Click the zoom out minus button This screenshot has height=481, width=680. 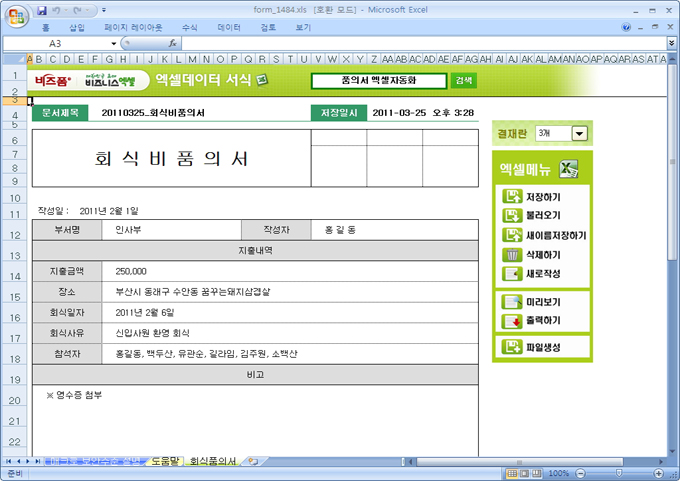pos(581,473)
